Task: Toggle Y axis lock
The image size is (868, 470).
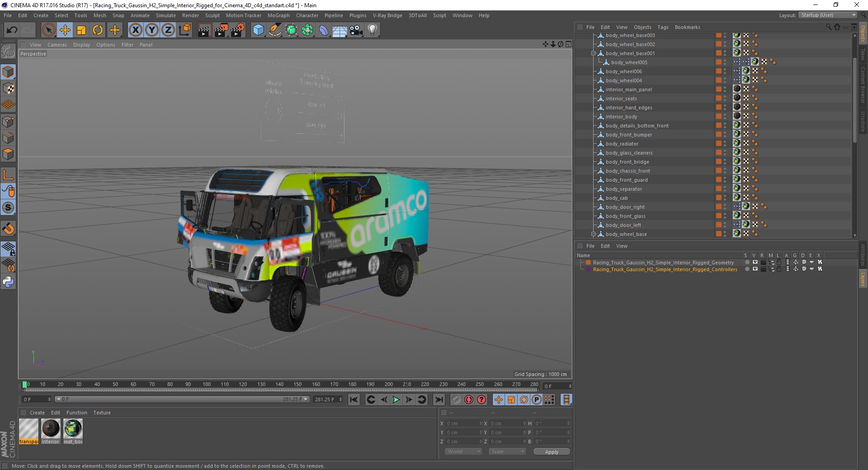Action: point(152,30)
